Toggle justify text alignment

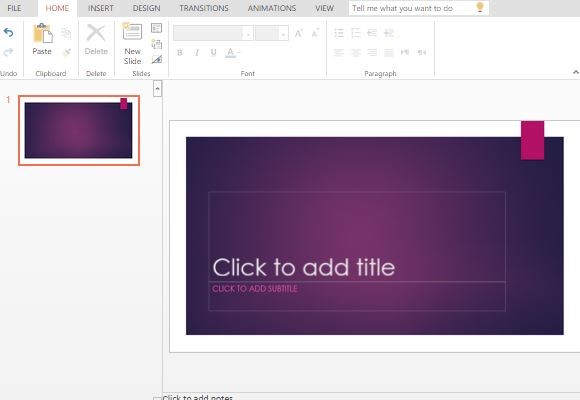[388, 53]
